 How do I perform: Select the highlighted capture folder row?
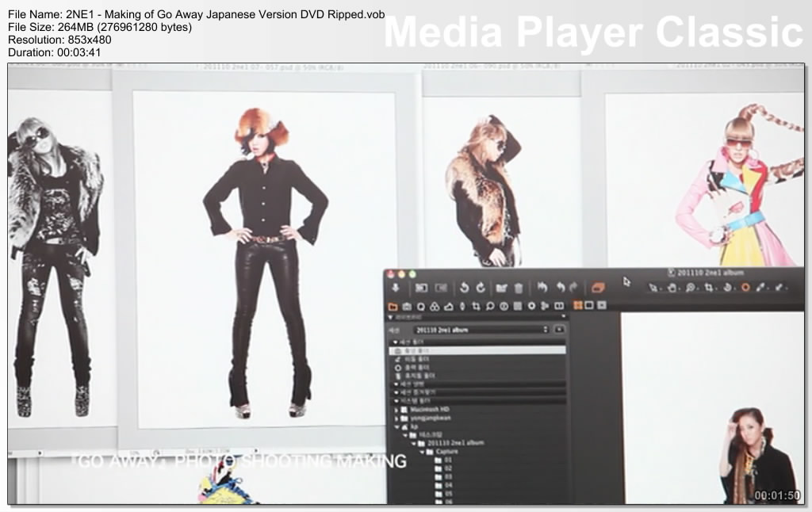[477, 351]
